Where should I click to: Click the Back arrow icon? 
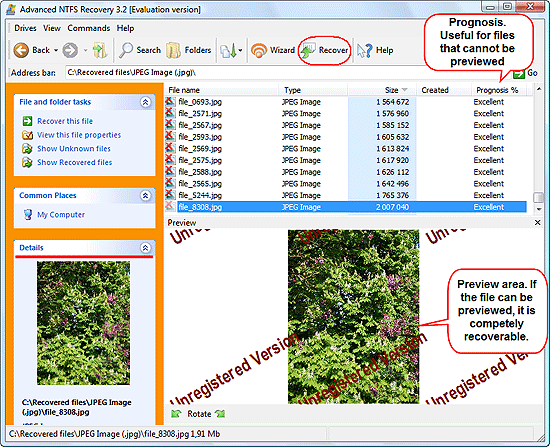point(21,50)
